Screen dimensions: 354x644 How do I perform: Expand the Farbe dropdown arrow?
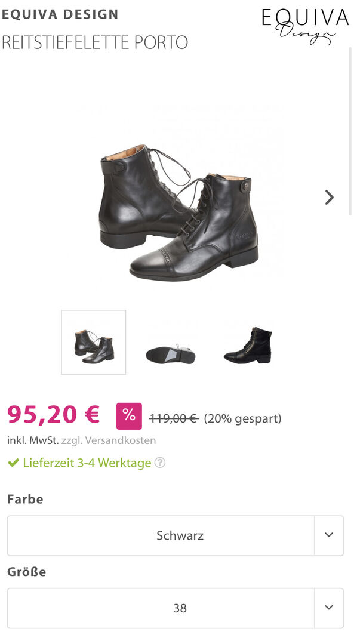click(x=329, y=535)
